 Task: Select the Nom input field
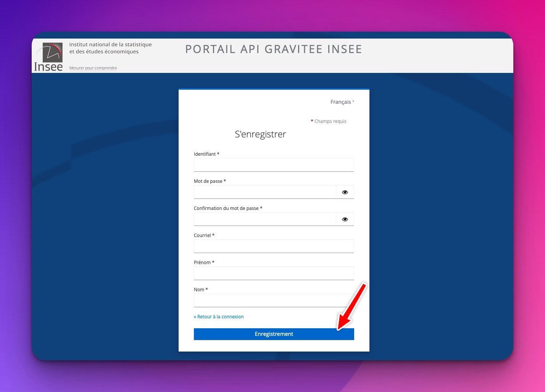pos(274,300)
